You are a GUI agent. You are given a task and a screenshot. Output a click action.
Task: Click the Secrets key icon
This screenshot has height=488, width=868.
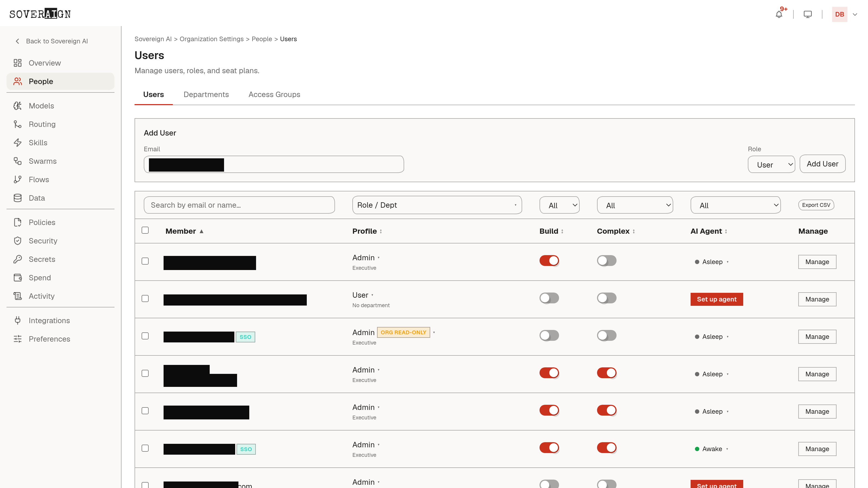click(x=18, y=259)
